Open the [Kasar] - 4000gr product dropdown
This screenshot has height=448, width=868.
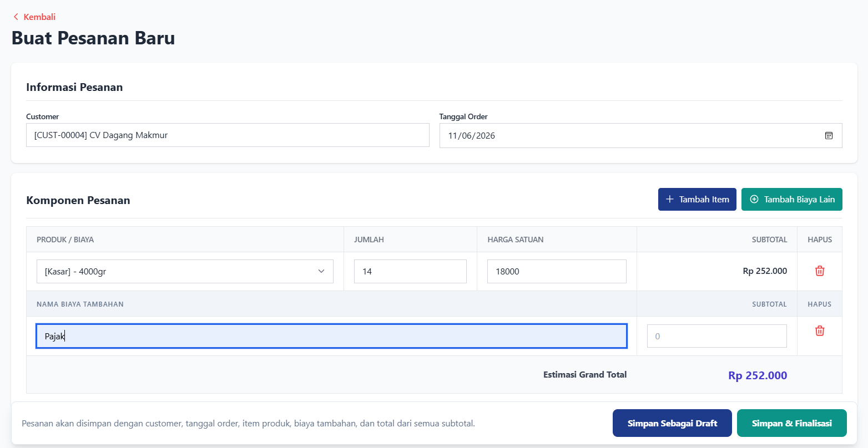pyautogui.click(x=185, y=271)
